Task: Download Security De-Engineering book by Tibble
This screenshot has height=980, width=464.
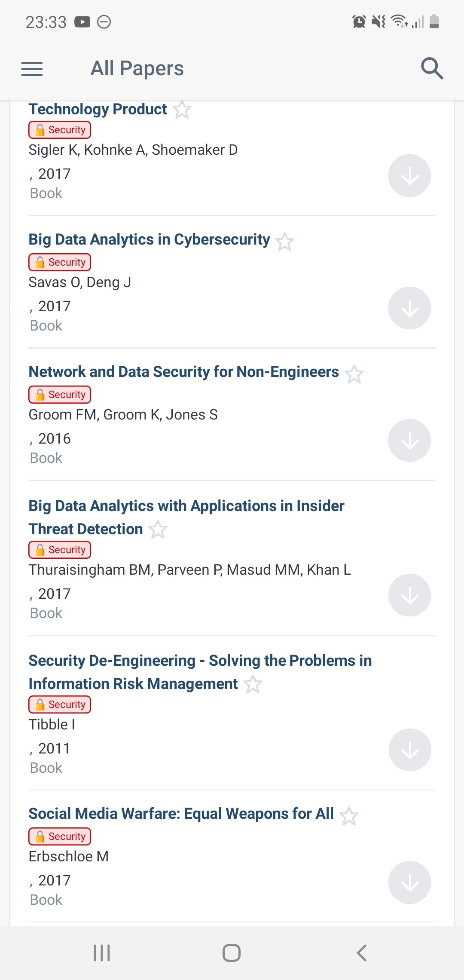Action: [x=409, y=750]
